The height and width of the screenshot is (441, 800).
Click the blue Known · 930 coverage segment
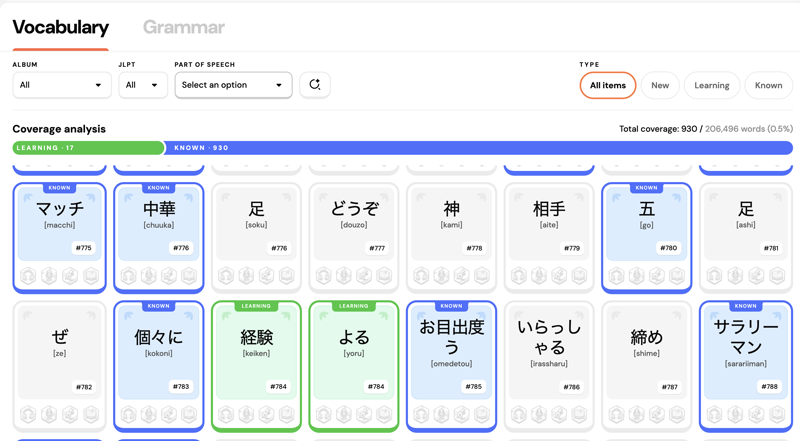pyautogui.click(x=479, y=148)
